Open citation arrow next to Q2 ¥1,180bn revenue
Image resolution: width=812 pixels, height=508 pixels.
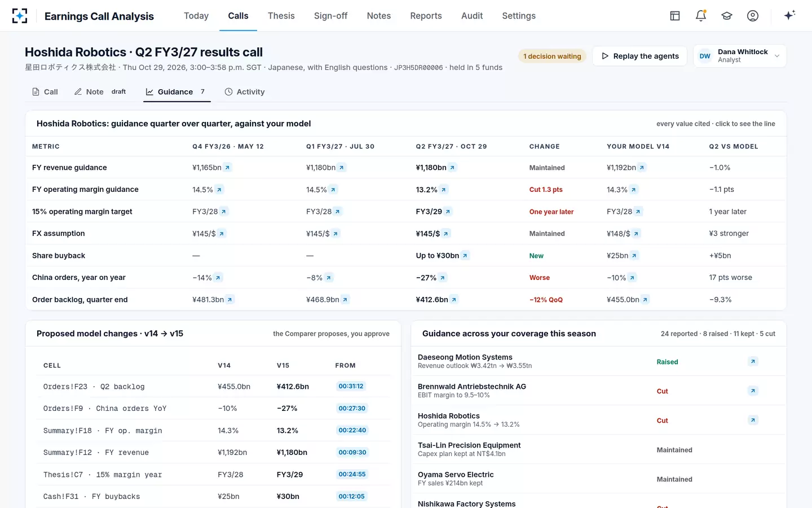coord(452,168)
